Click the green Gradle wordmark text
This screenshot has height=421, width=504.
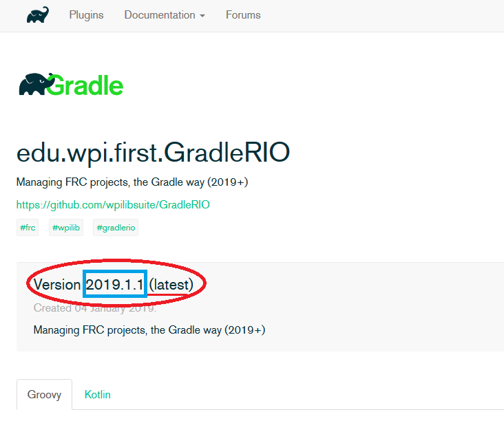click(86, 85)
